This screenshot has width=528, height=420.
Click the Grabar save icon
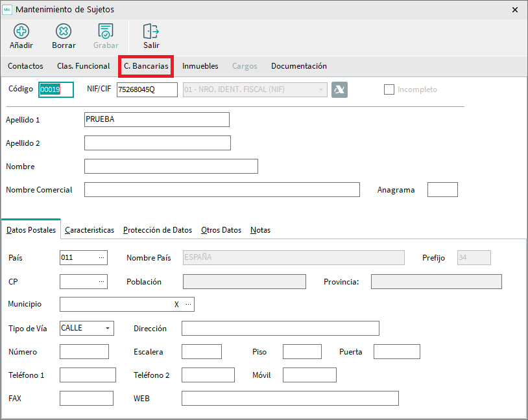(106, 31)
